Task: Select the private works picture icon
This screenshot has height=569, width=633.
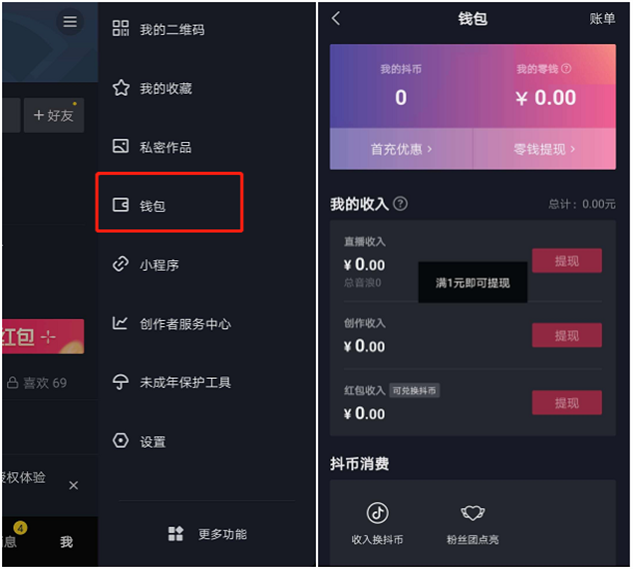Action: coord(120,146)
